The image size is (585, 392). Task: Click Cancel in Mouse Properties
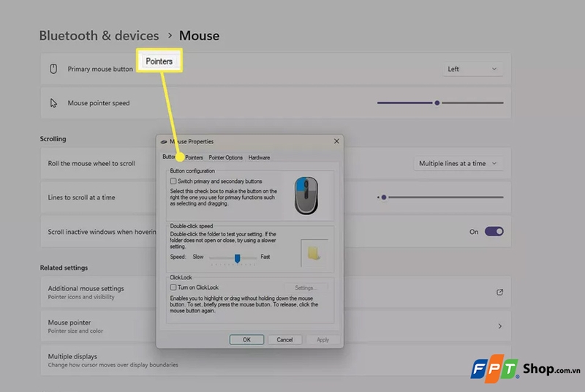[284, 339]
